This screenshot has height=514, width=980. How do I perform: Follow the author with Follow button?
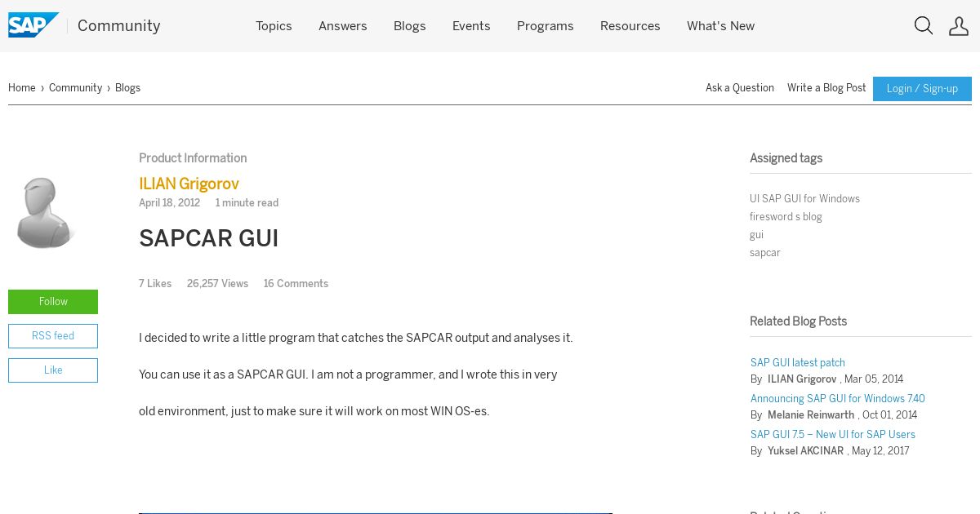[x=53, y=302]
